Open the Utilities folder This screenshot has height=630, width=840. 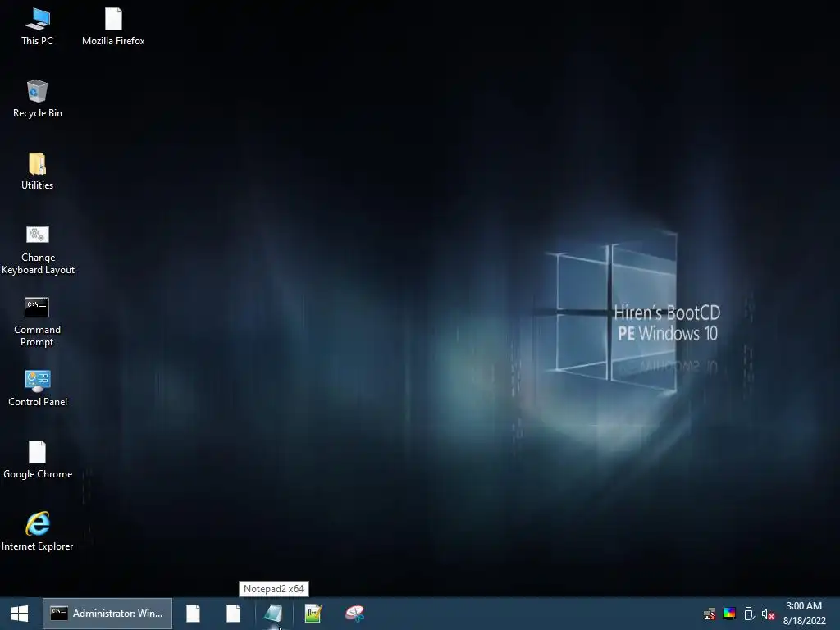pyautogui.click(x=37, y=171)
